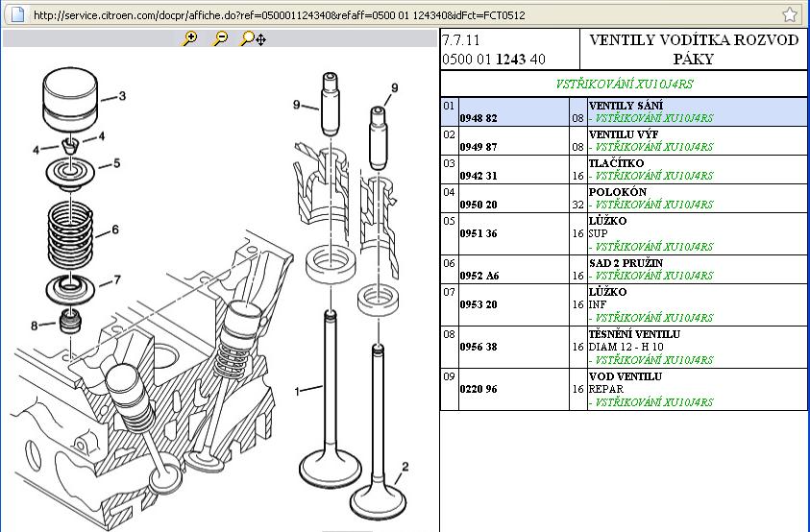Click the page icon beside the URL
810x532 pixels.
pos(18,15)
